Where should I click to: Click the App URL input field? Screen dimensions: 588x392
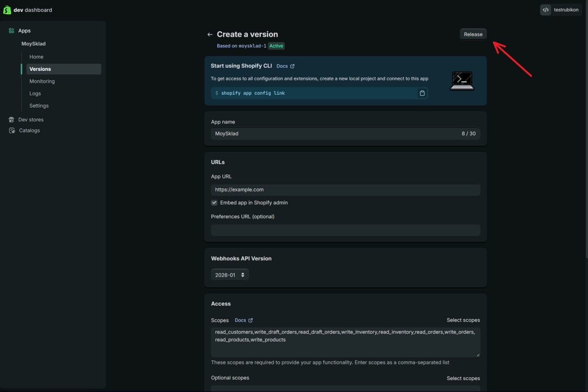click(x=345, y=190)
